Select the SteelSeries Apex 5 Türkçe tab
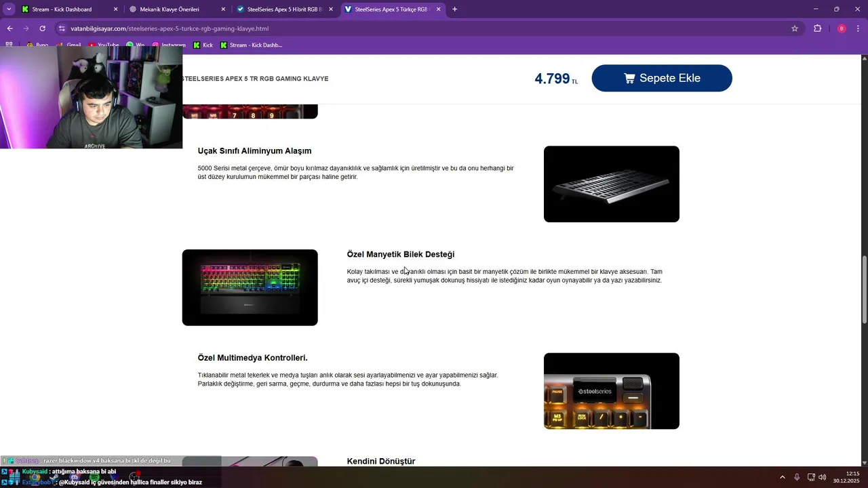This screenshot has height=488, width=868. pyautogui.click(x=392, y=9)
